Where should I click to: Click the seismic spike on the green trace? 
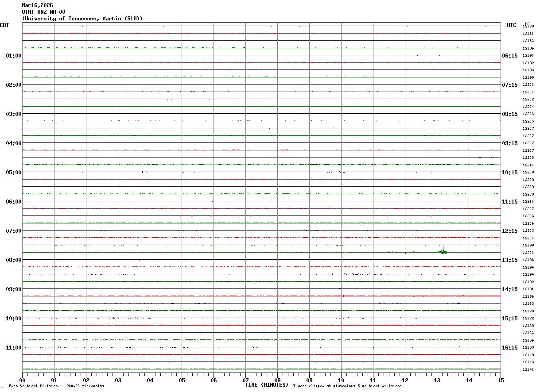click(443, 251)
